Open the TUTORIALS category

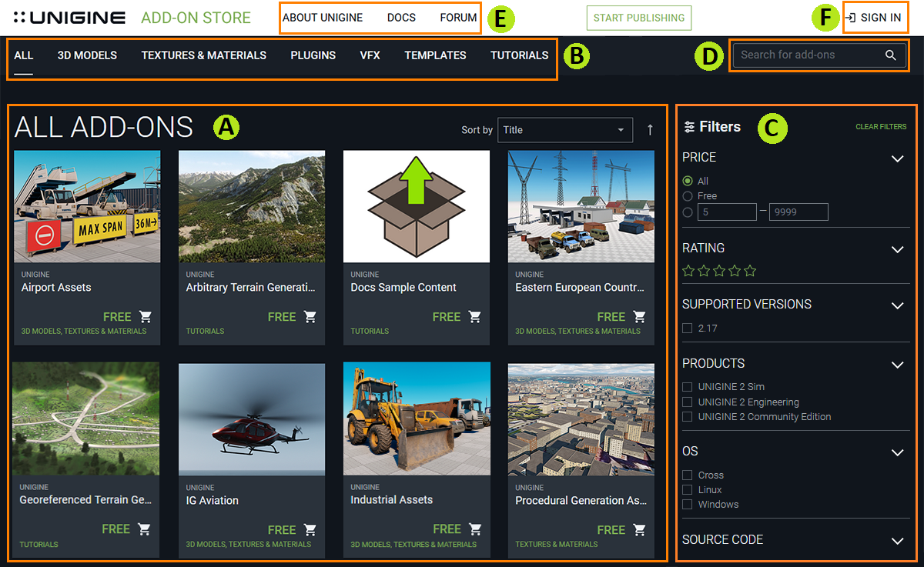[520, 55]
